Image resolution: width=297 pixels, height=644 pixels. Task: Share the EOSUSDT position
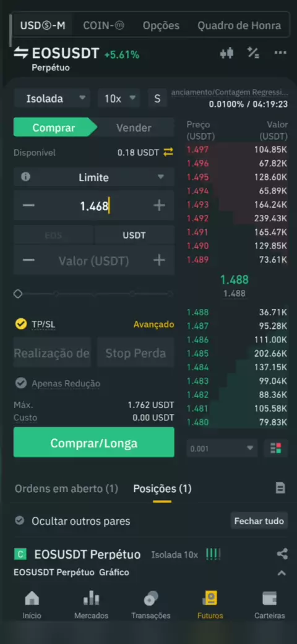pyautogui.click(x=282, y=554)
